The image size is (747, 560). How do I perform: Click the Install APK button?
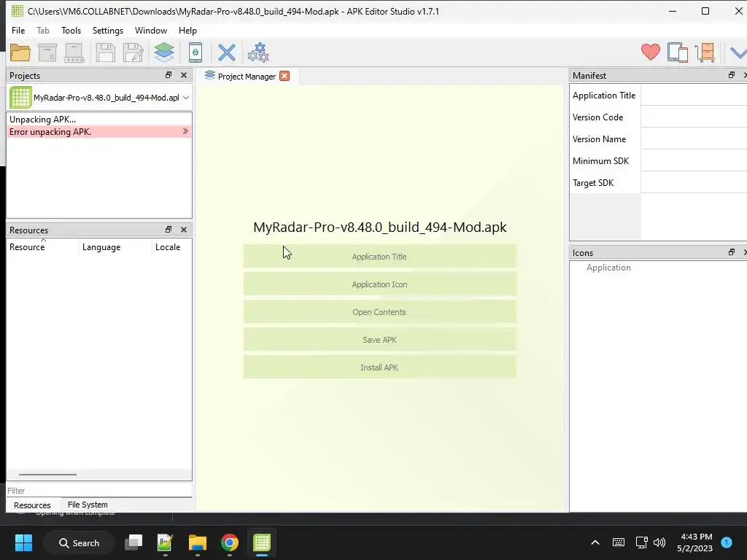pos(379,367)
